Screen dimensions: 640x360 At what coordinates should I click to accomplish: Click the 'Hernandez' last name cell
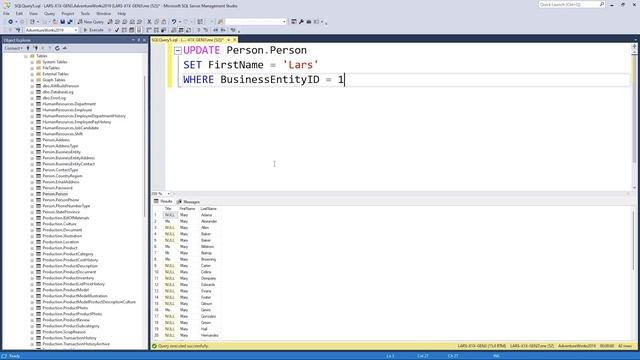(210, 336)
